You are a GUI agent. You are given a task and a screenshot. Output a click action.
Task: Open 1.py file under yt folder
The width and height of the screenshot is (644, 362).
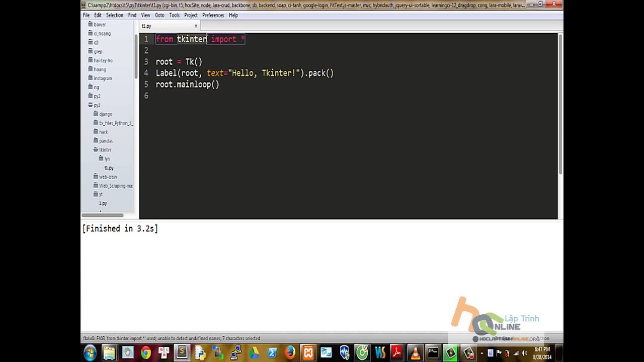pos(103,204)
